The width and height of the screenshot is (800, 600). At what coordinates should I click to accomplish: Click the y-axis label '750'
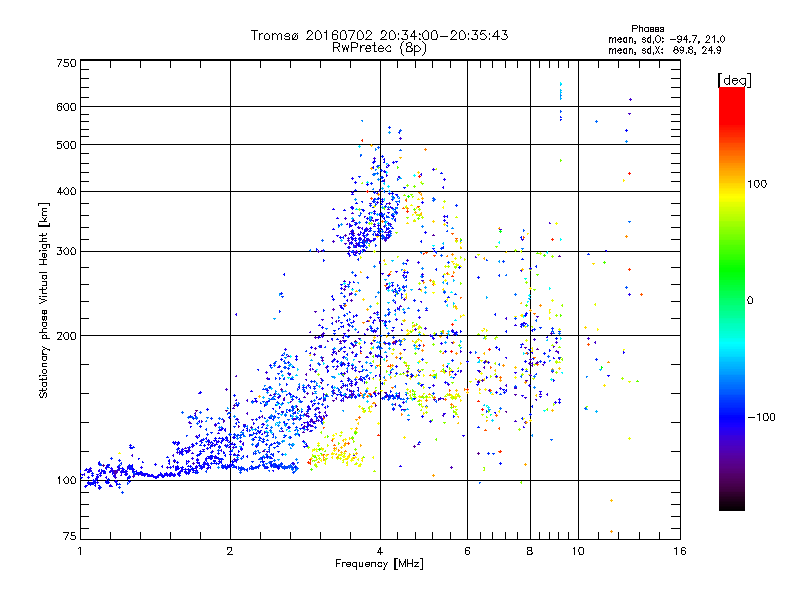click(67, 63)
